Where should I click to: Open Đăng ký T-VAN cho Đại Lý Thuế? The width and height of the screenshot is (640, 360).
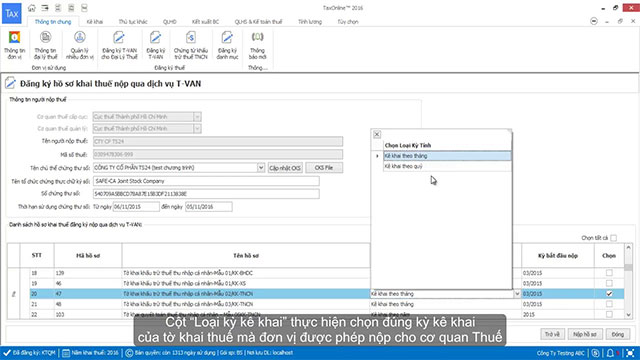click(119, 45)
